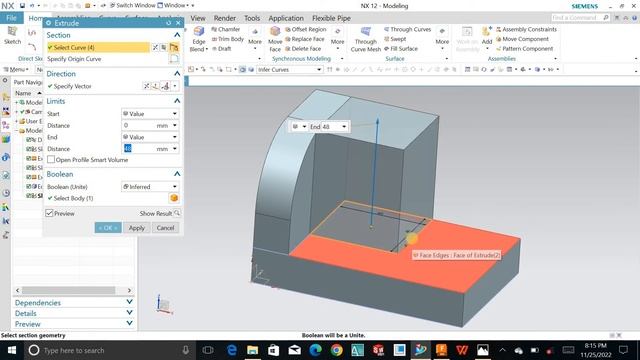640x360 pixels.
Task: Open the End limit Value dropdown
Action: 150,137
